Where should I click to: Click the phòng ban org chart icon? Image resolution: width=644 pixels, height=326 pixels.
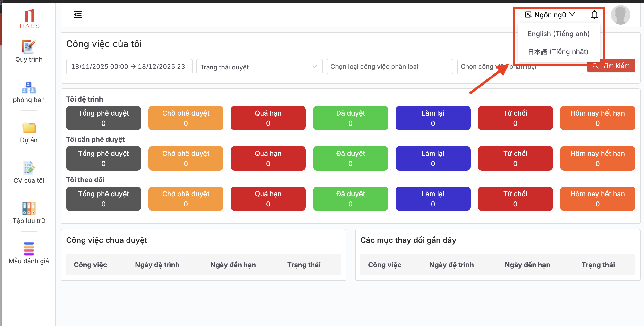29,87
